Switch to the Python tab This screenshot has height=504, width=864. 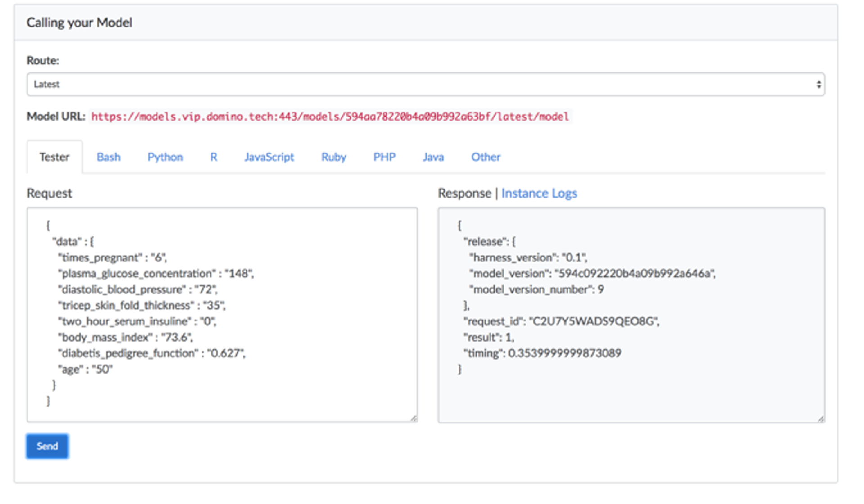click(165, 157)
